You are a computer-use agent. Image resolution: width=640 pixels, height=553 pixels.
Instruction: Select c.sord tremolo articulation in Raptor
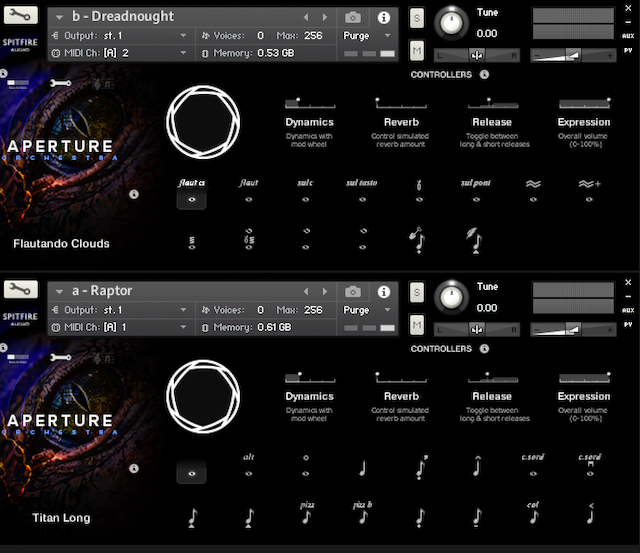[590, 465]
